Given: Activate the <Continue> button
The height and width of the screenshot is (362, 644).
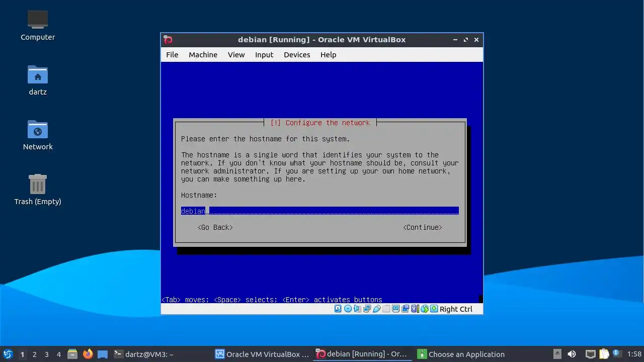Looking at the screenshot, I should point(423,227).
